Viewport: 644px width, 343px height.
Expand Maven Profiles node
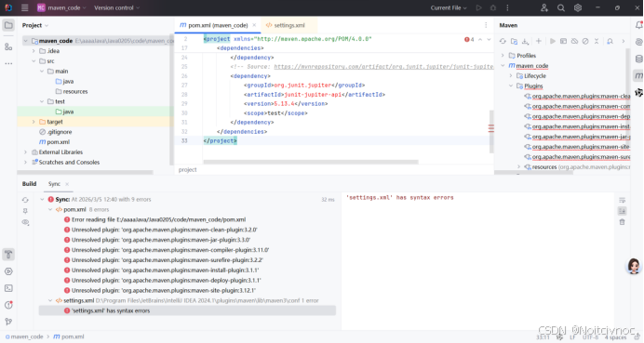[503, 56]
